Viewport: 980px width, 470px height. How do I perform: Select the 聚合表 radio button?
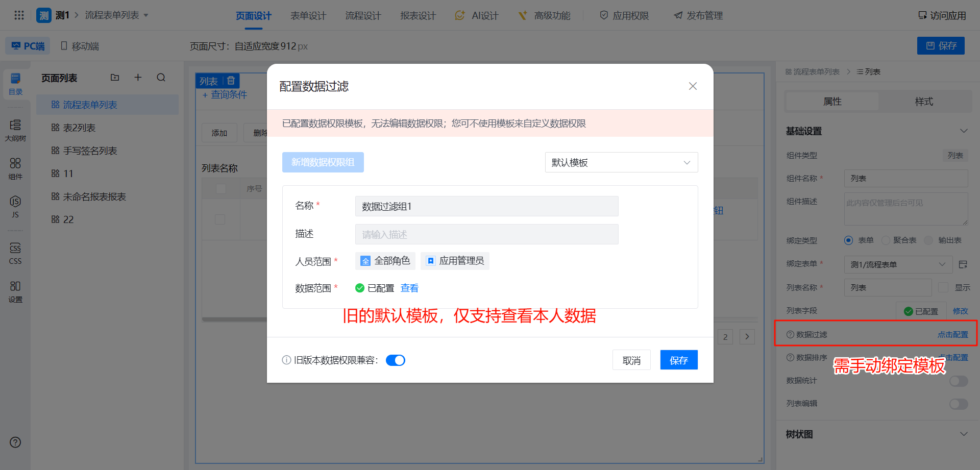886,240
